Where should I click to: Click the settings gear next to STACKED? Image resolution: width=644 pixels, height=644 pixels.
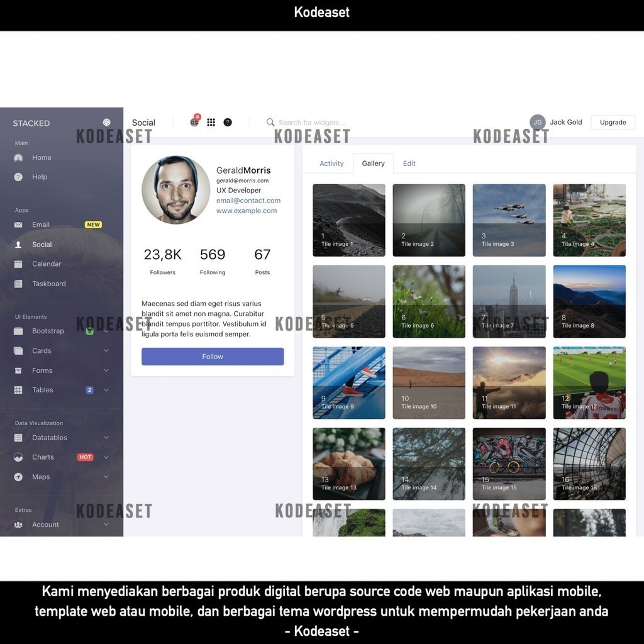point(106,122)
